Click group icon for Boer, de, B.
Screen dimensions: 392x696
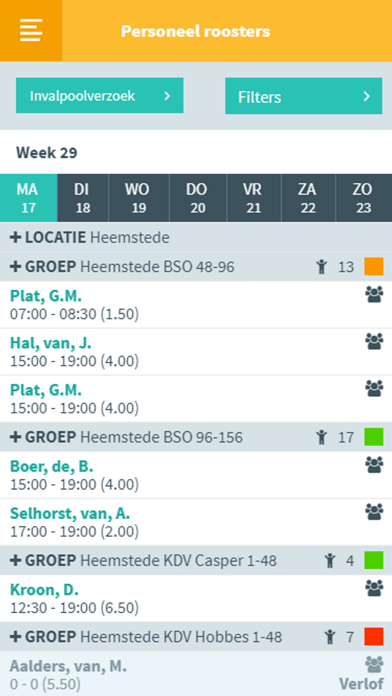tap(374, 465)
